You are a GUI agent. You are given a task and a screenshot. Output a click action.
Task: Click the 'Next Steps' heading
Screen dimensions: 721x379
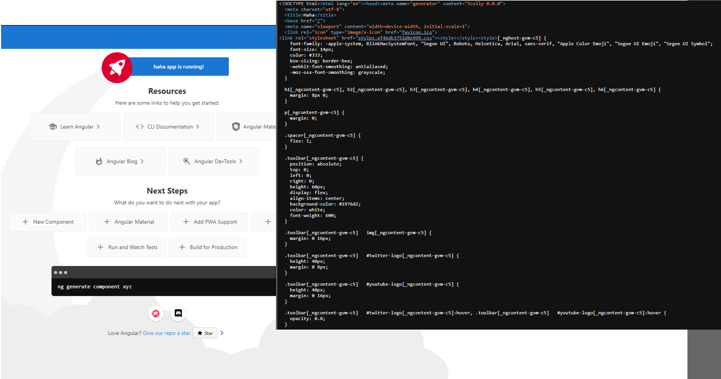[x=167, y=190]
